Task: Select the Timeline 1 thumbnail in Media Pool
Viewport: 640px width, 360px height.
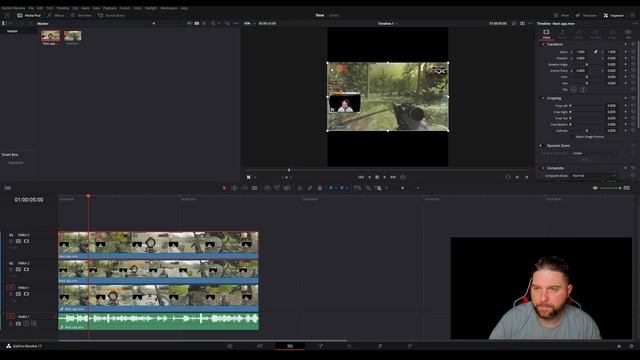Action: pos(73,36)
